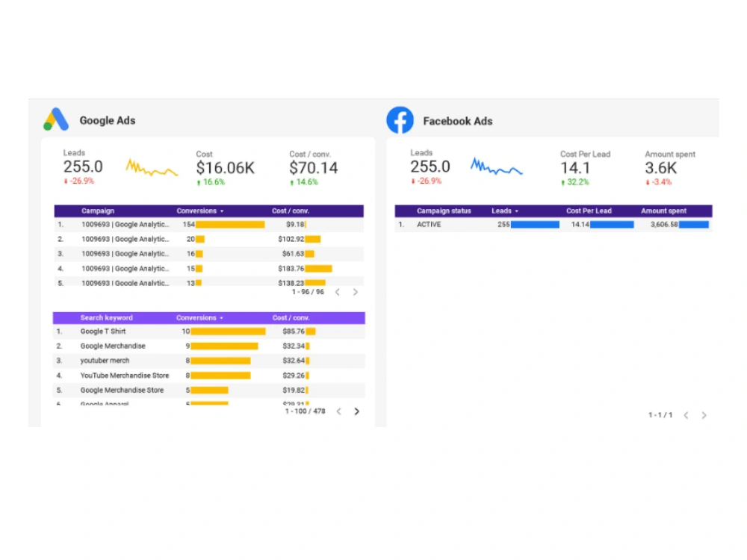
Task: Click the $9.18 cost per conversion cell
Action: [295, 224]
